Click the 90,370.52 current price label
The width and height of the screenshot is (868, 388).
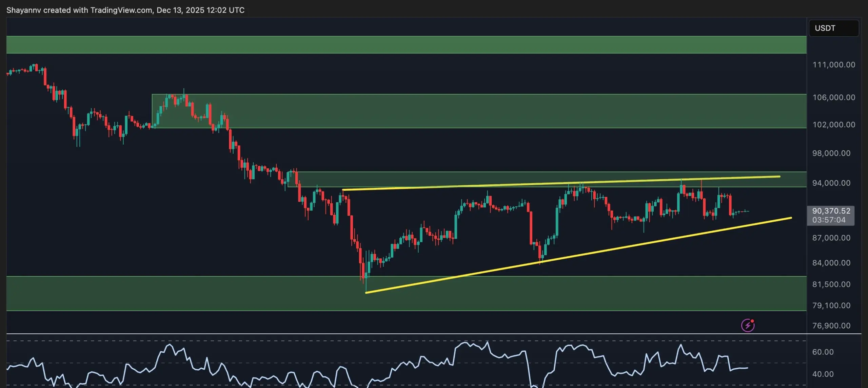tap(831, 211)
